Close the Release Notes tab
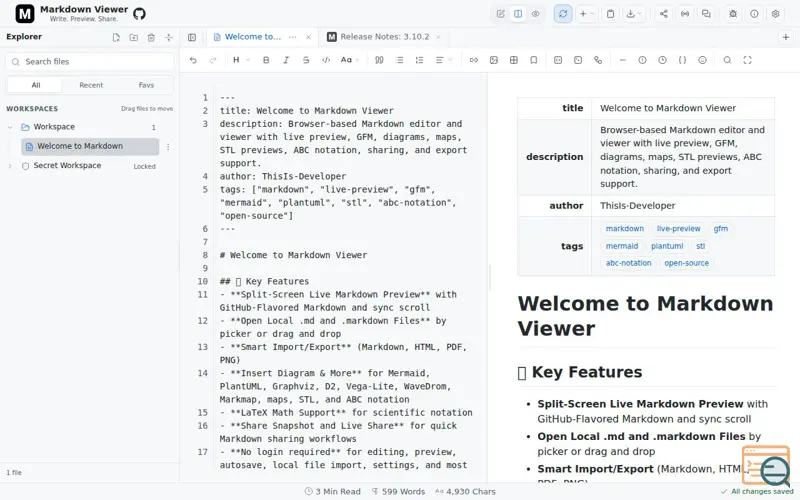This screenshot has width=800, height=500. (438, 37)
